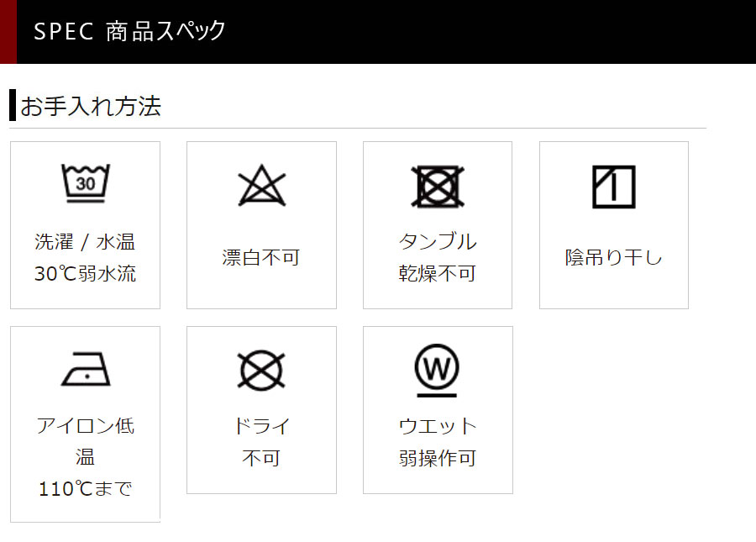Viewport: 756px width, 542px height.
Task: Click the shade hang dry square icon
Action: tap(614, 187)
